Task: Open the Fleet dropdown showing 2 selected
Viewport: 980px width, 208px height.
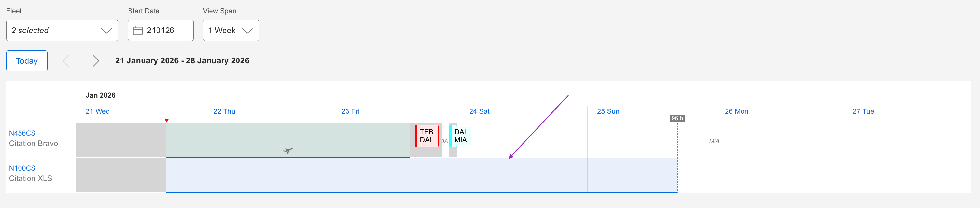Action: pos(62,31)
